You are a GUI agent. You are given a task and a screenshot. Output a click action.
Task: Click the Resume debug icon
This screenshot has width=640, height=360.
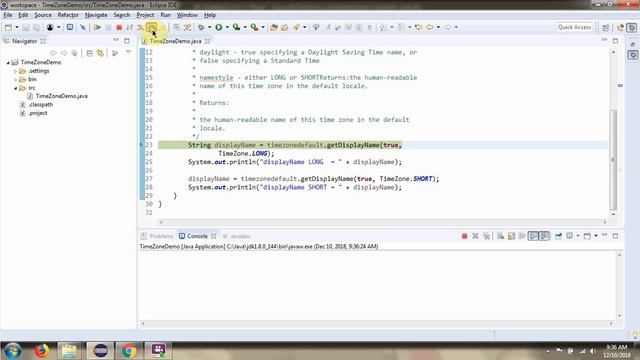click(97, 27)
